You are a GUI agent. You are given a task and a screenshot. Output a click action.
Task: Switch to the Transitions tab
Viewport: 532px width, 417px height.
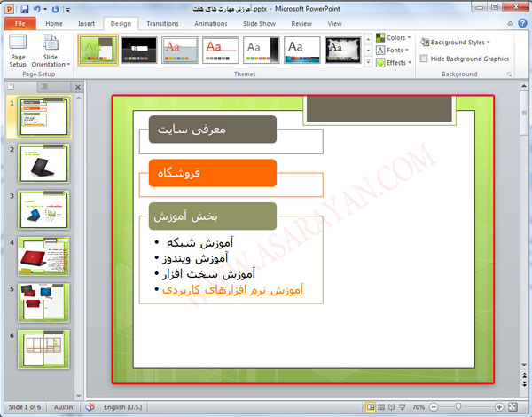(x=162, y=24)
